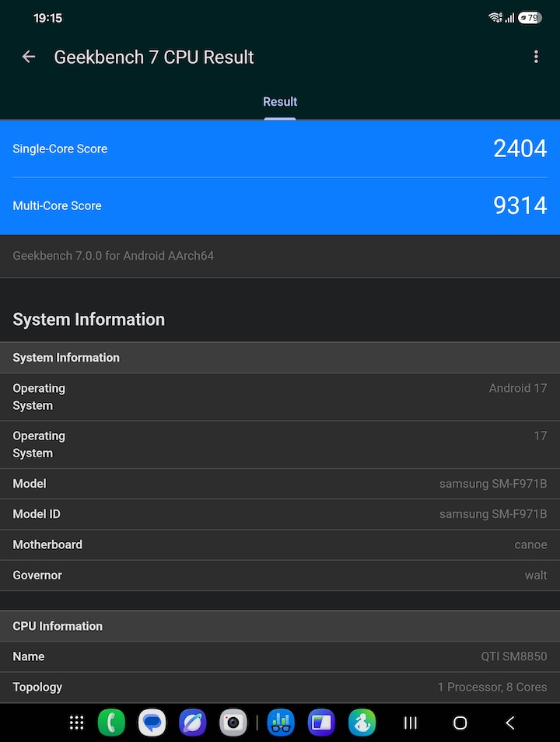The image size is (560, 742).
Task: Select the Android 17 value
Action: click(518, 388)
